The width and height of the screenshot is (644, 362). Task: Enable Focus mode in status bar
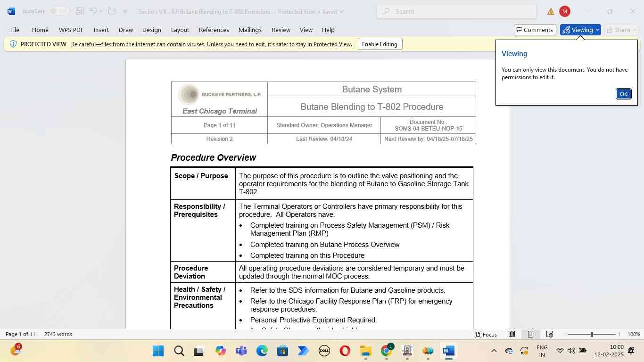486,334
